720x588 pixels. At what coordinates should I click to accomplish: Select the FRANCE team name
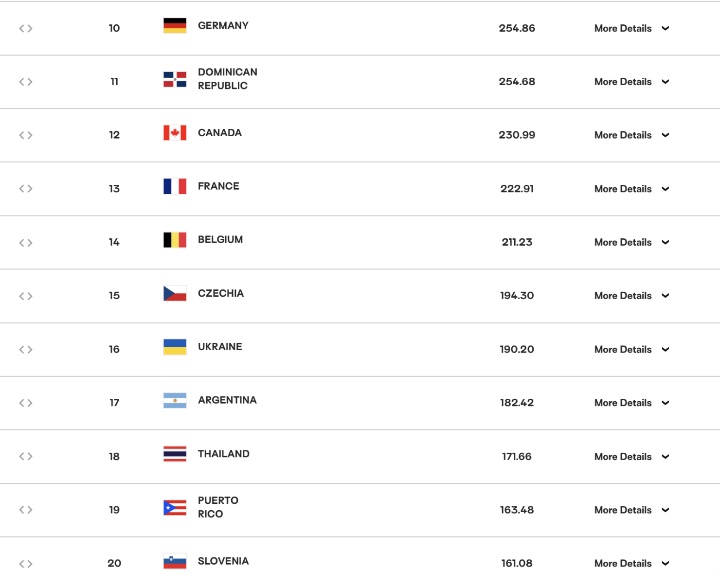click(218, 186)
